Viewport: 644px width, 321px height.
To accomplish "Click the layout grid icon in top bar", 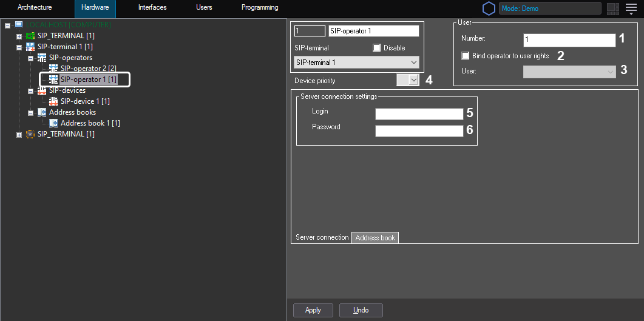I will tap(612, 8).
